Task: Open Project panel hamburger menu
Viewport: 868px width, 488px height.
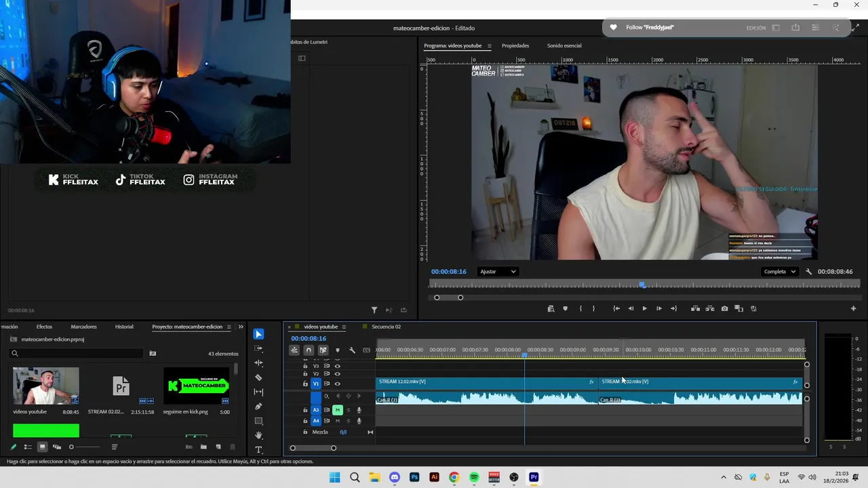Action: click(x=229, y=327)
